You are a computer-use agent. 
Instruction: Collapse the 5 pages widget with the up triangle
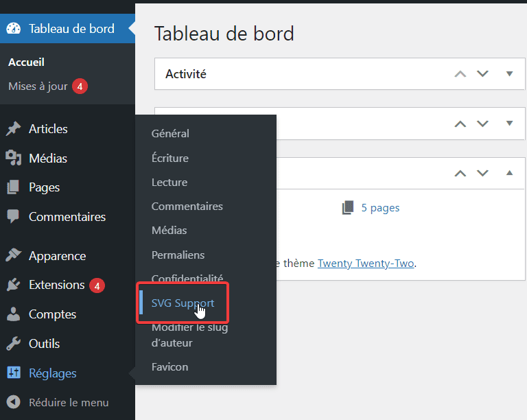(510, 173)
